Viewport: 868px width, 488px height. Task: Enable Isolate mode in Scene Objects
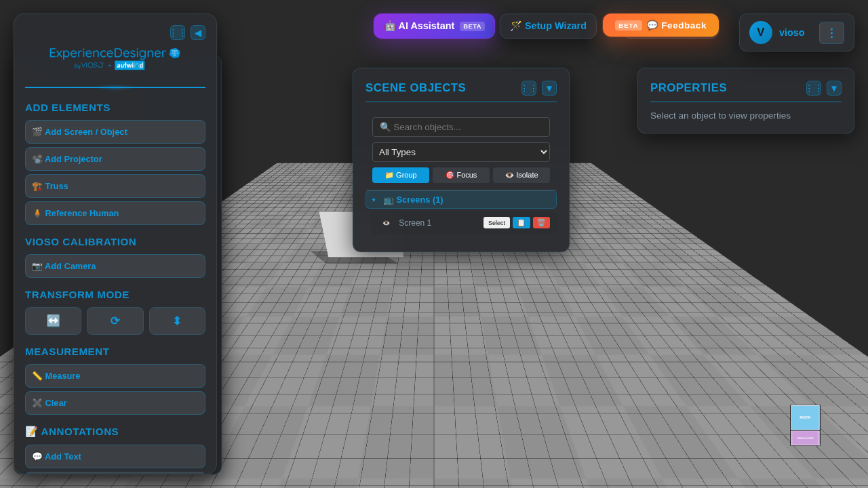(521, 175)
